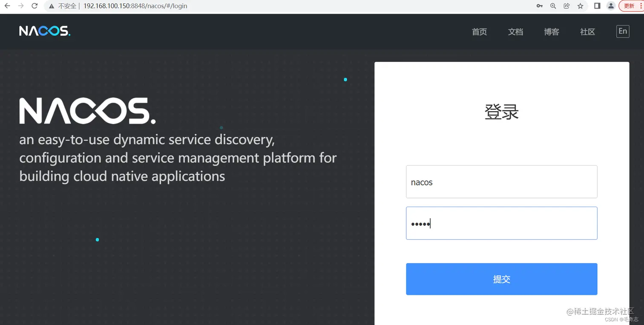644x325 pixels.
Task: Click the share page icon
Action: coord(566,6)
